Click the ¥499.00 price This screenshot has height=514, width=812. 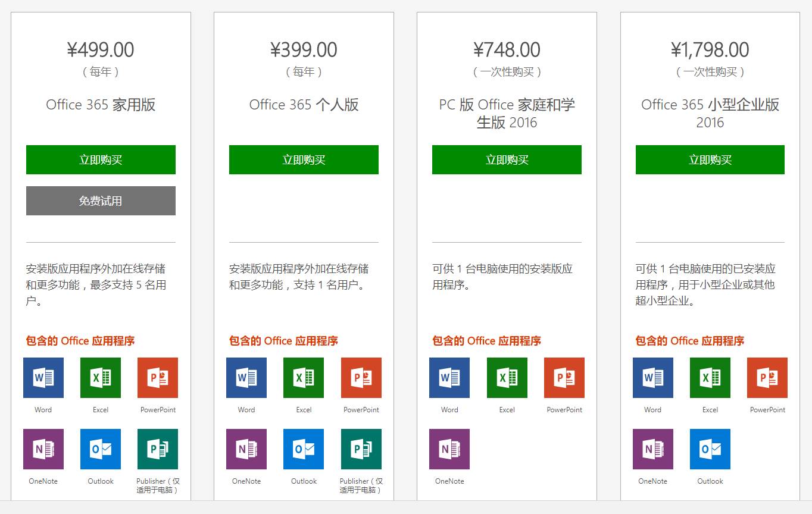(101, 49)
